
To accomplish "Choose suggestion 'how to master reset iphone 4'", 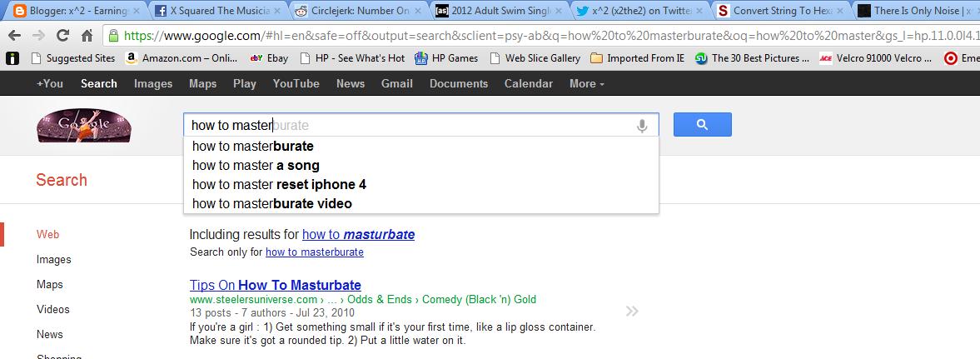I will [x=420, y=185].
